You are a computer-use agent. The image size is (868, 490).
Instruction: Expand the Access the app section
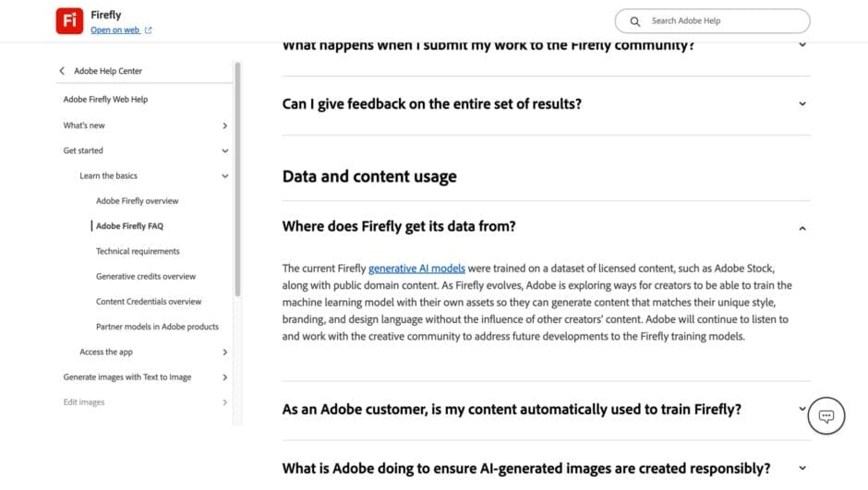coord(224,352)
